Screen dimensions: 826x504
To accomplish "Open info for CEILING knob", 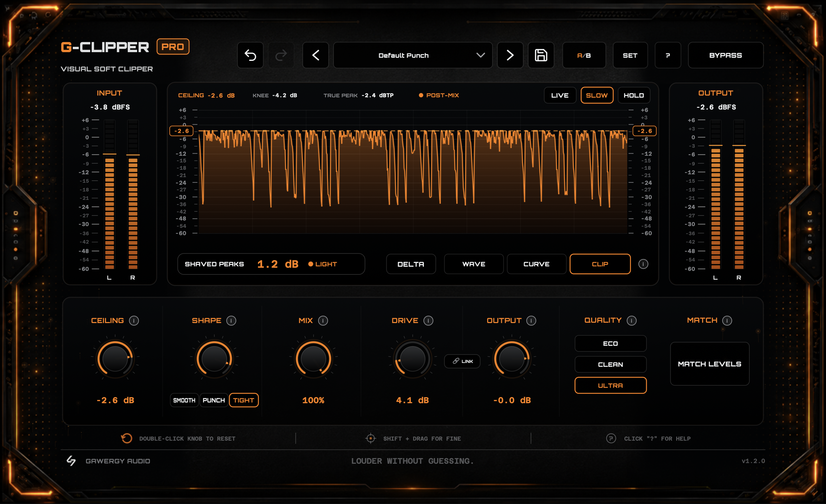I will click(x=134, y=321).
